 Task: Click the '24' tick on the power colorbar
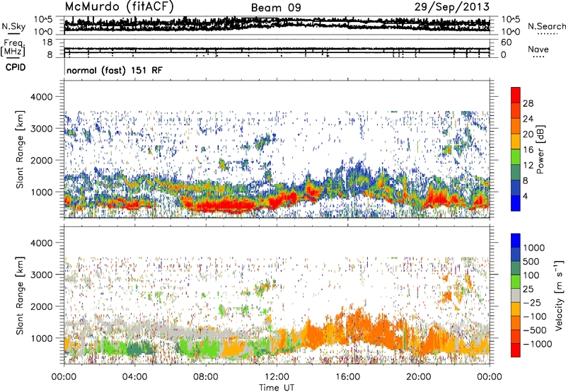[528, 119]
